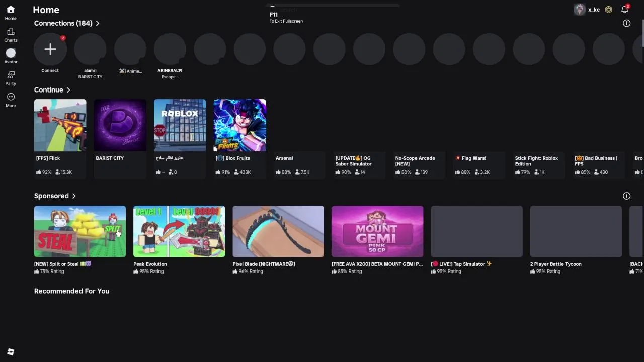This screenshot has width=644, height=362.
Task: Open the alamri connection avatar
Action: click(x=90, y=49)
